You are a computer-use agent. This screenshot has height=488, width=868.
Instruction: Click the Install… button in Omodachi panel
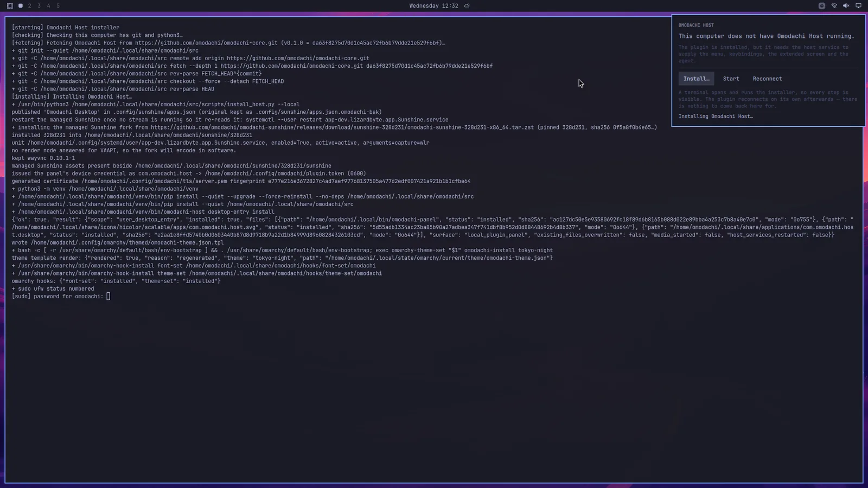(x=696, y=79)
